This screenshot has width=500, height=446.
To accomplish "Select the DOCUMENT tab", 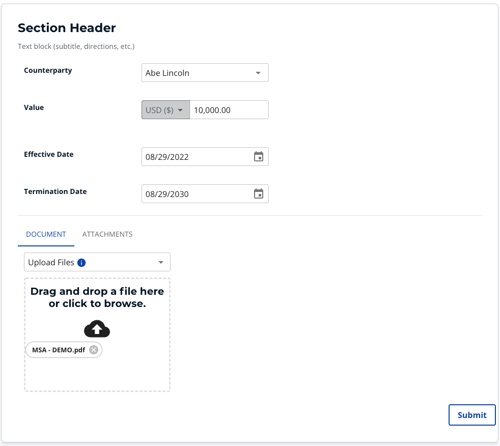I will (x=46, y=234).
